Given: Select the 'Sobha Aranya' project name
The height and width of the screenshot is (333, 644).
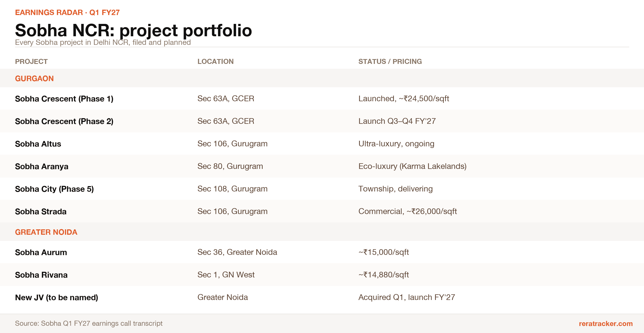Looking at the screenshot, I should coord(42,166).
